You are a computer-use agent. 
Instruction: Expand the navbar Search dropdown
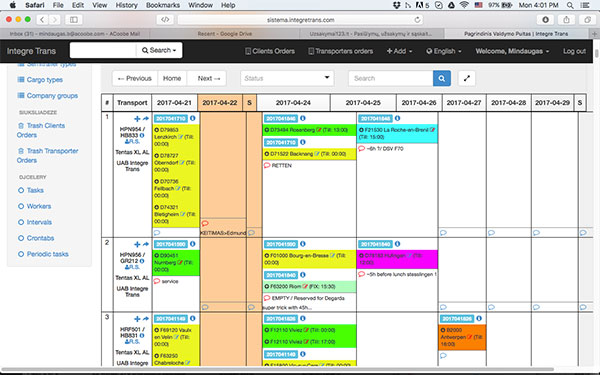[x=159, y=51]
